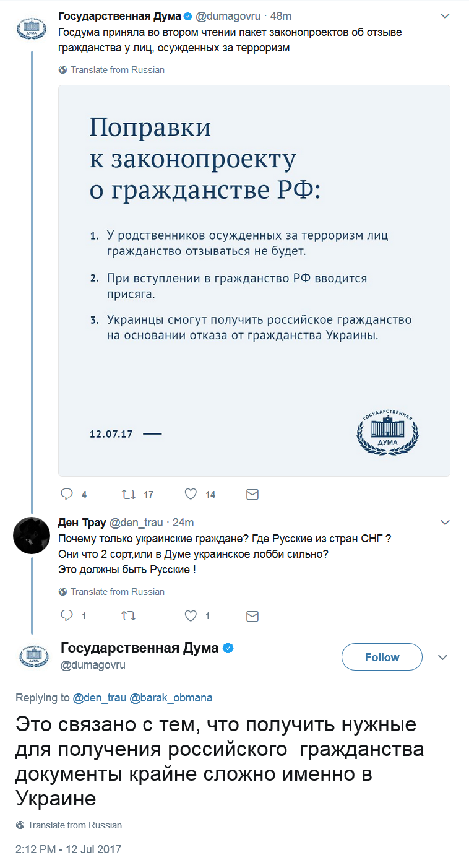The width and height of the screenshot is (469, 868).
Task: Retweet the Госдума tweet with 17 retweets
Action: pyautogui.click(x=129, y=494)
